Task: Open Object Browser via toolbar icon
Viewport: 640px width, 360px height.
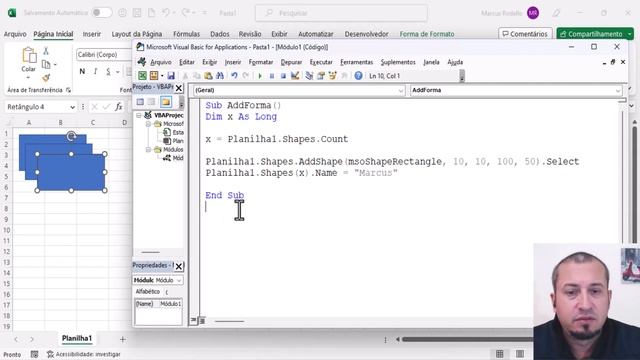Action: click(x=332, y=76)
